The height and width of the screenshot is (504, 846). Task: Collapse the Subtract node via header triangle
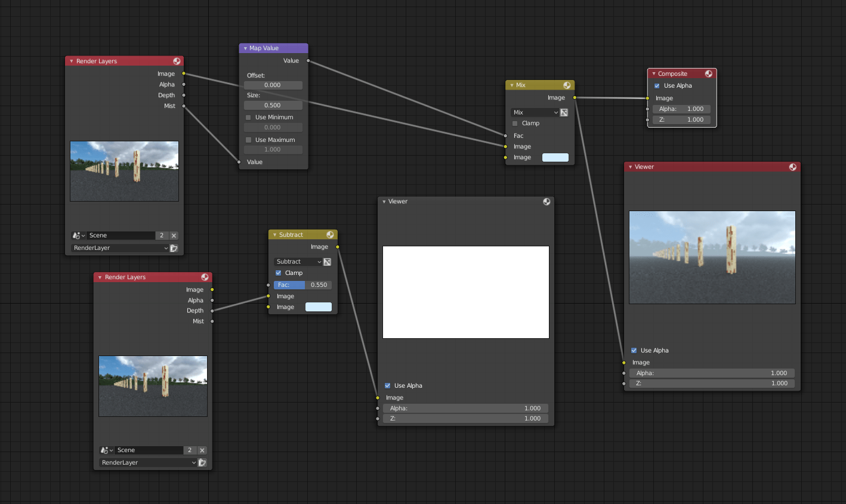[x=275, y=235]
